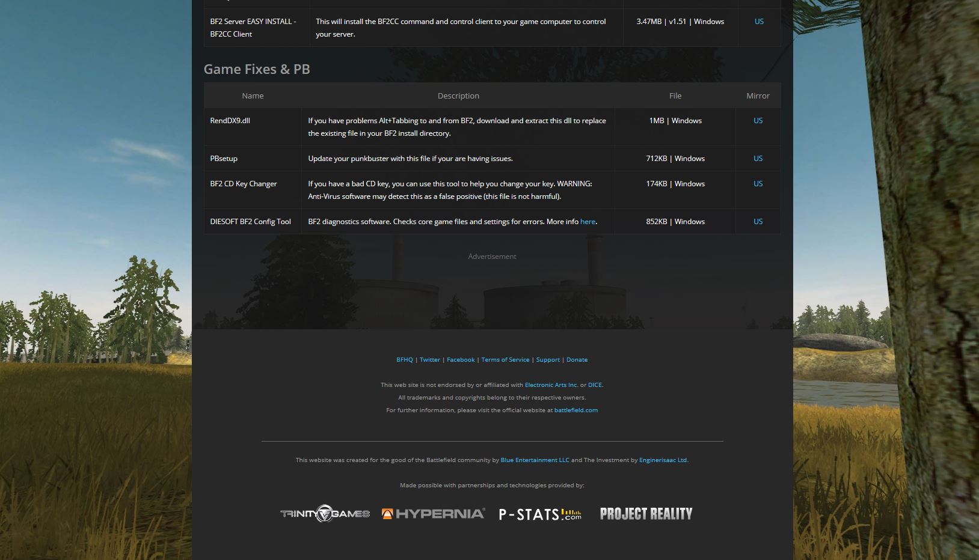The image size is (979, 560).
Task: Click the Game Fixes & PB heading
Action: click(x=257, y=69)
